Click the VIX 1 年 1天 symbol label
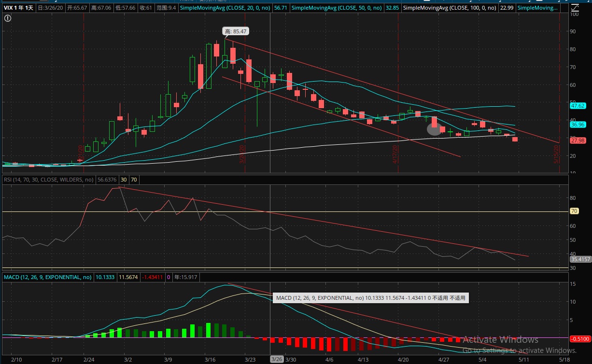This screenshot has height=364, width=592. tap(19, 8)
